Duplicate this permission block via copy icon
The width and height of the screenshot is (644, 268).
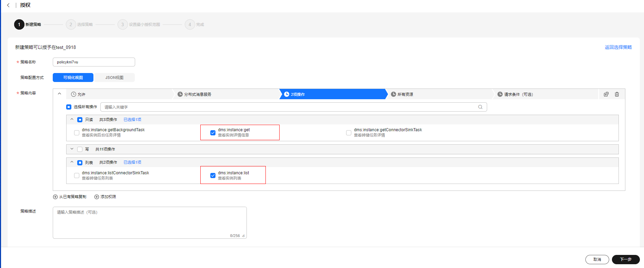click(606, 94)
